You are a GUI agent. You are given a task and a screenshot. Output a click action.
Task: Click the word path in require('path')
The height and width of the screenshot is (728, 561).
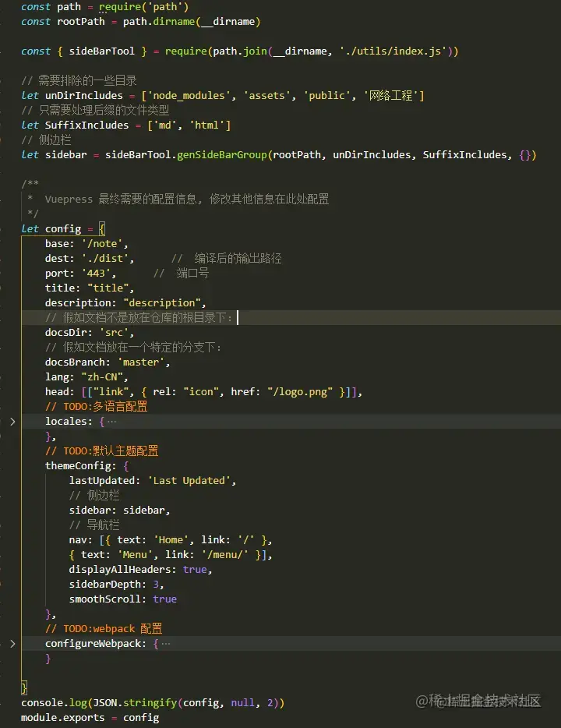[165, 7]
